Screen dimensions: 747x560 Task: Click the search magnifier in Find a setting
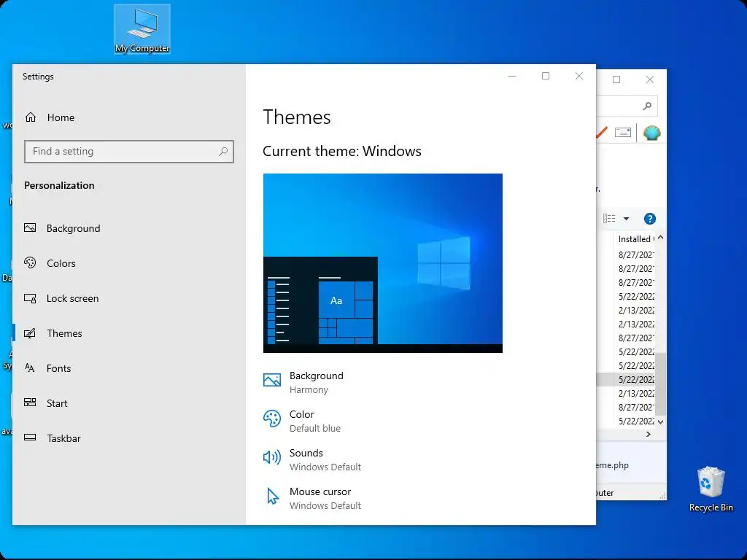[x=223, y=152]
